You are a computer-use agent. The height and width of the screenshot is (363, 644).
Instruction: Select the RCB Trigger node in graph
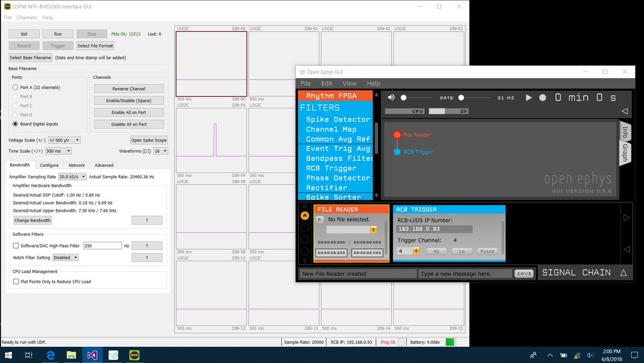pos(397,152)
